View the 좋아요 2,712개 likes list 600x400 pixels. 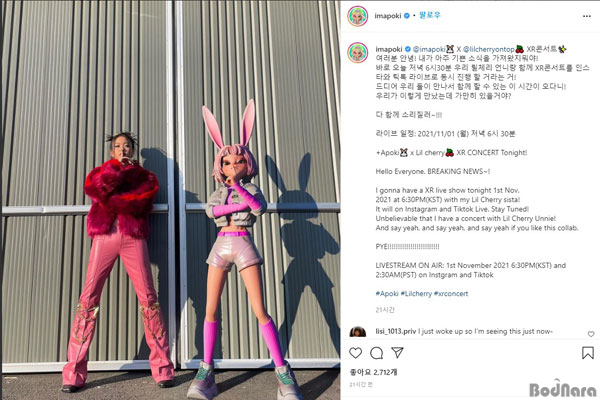tap(373, 372)
